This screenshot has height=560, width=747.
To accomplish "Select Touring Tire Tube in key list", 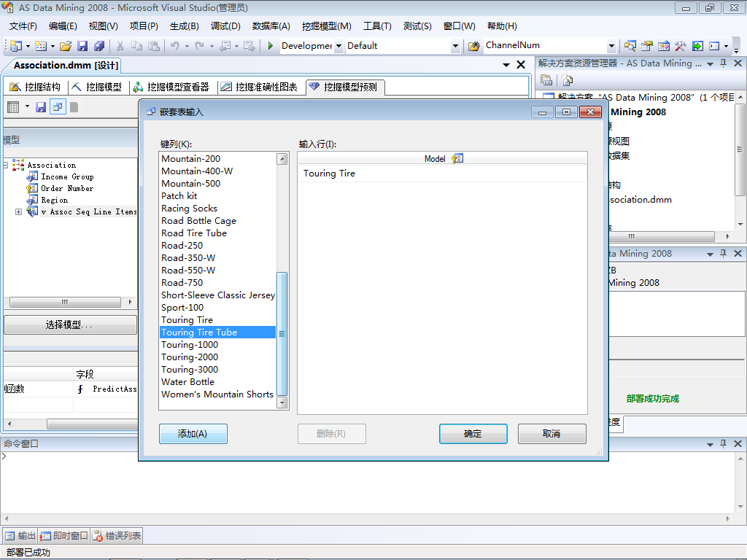I will [217, 332].
